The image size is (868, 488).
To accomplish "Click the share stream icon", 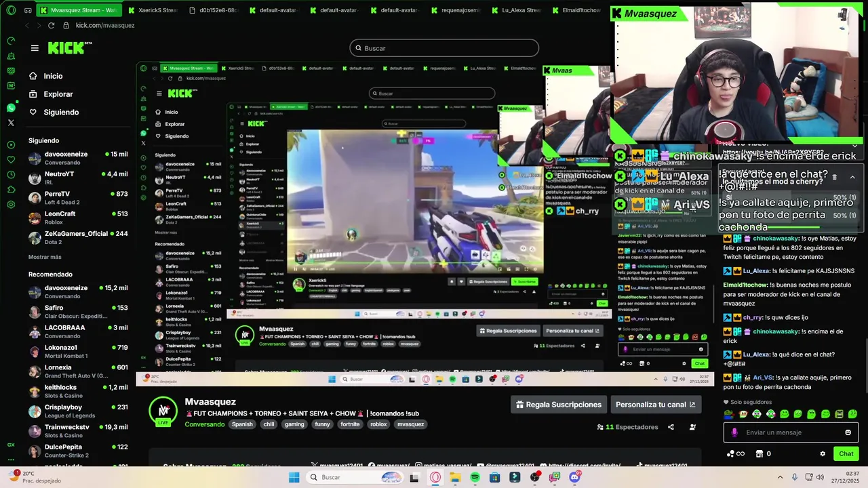I will click(671, 427).
